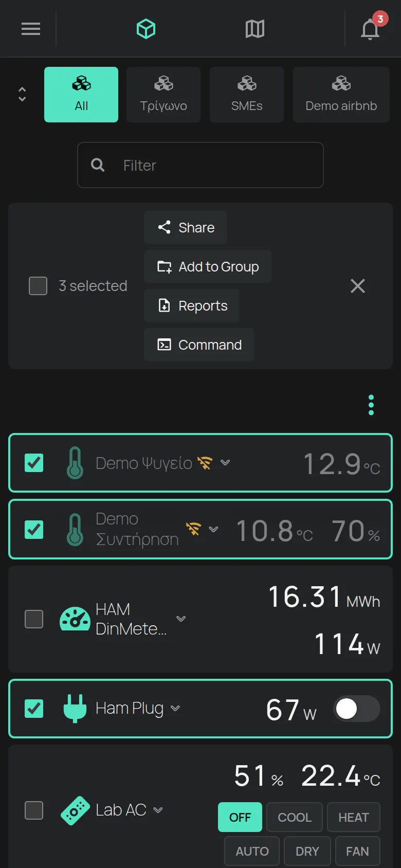Expand the Lab AC chevron
401x868 pixels.
pos(158,810)
